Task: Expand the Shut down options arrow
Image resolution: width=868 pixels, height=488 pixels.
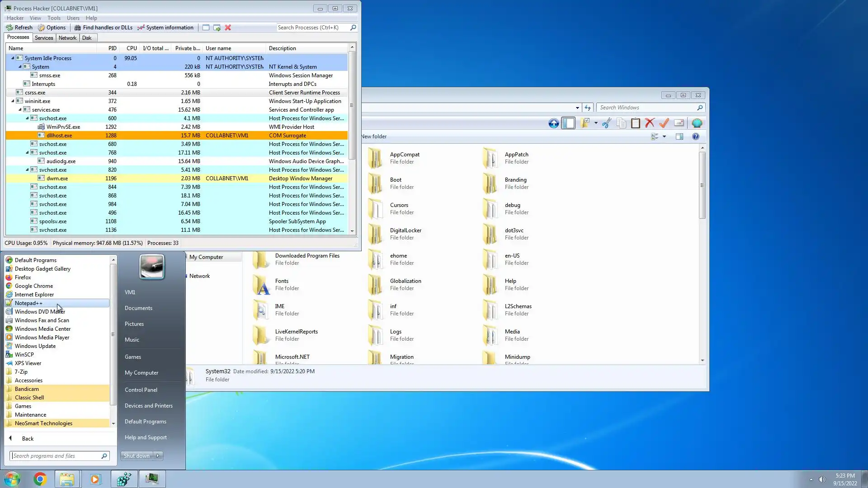Action: pos(158,456)
